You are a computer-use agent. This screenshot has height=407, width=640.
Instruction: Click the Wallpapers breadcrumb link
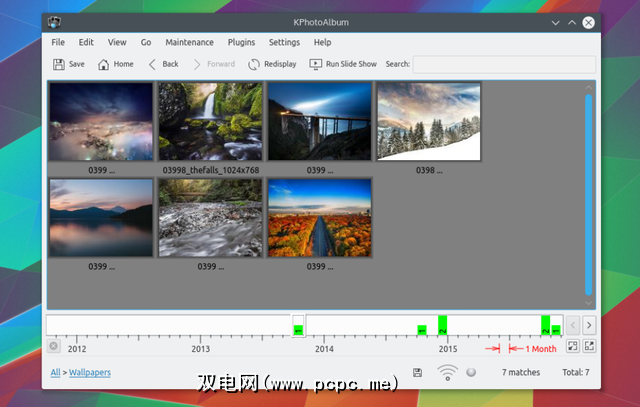(90, 373)
